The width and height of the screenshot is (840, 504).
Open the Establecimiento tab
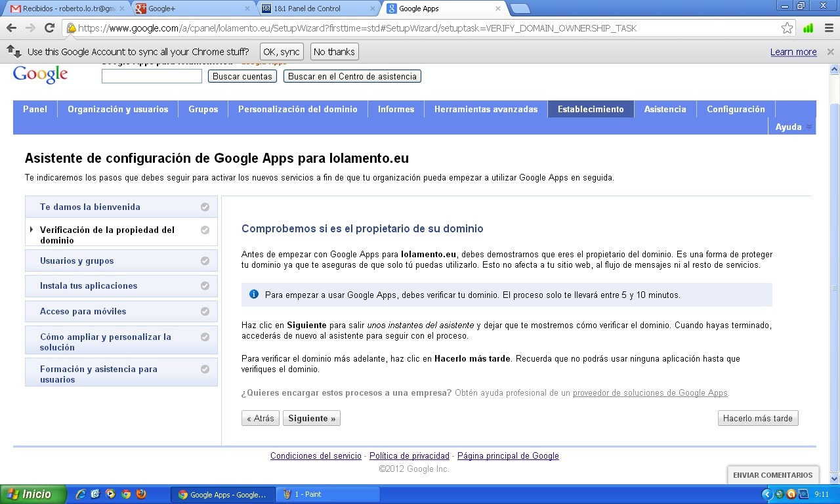pyautogui.click(x=591, y=109)
